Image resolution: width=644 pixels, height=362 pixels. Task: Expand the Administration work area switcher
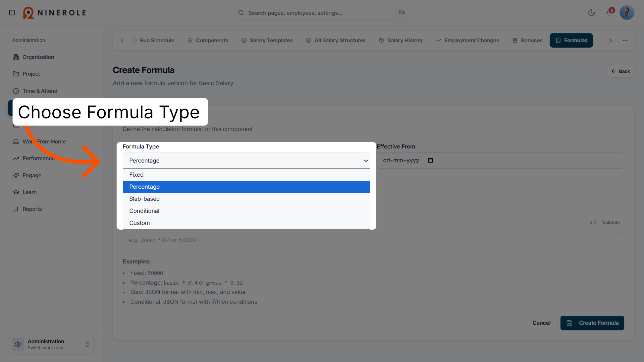click(x=51, y=344)
